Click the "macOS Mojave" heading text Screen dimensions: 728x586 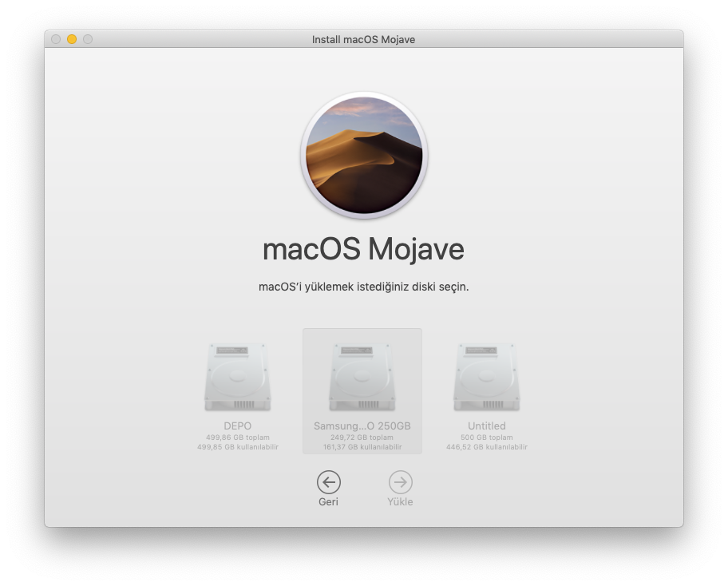pos(363,249)
